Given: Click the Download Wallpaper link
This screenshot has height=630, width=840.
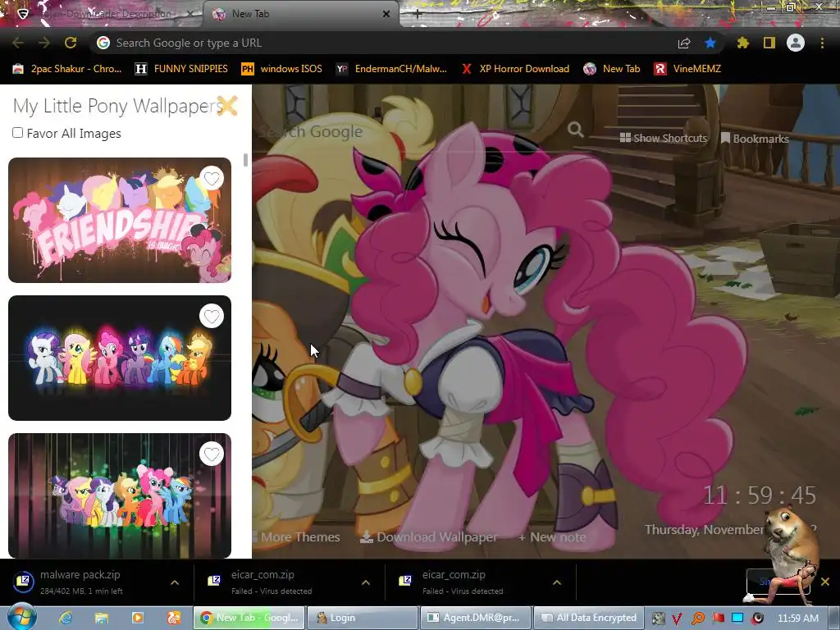Looking at the screenshot, I should click(x=428, y=536).
